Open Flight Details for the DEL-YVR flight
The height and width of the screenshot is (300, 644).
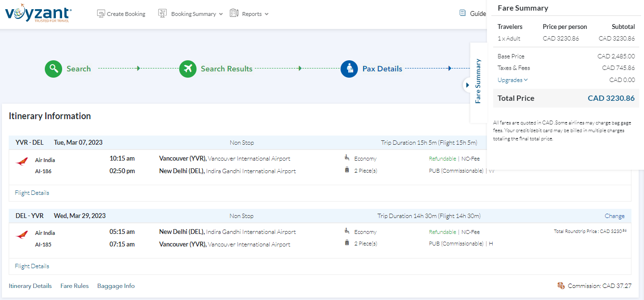pos(32,266)
